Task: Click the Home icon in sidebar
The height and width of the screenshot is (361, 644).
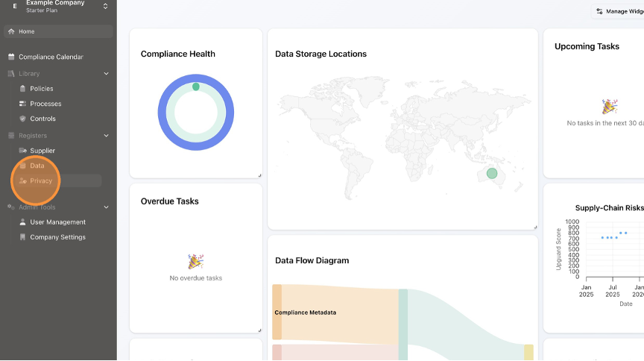Action: tap(11, 31)
